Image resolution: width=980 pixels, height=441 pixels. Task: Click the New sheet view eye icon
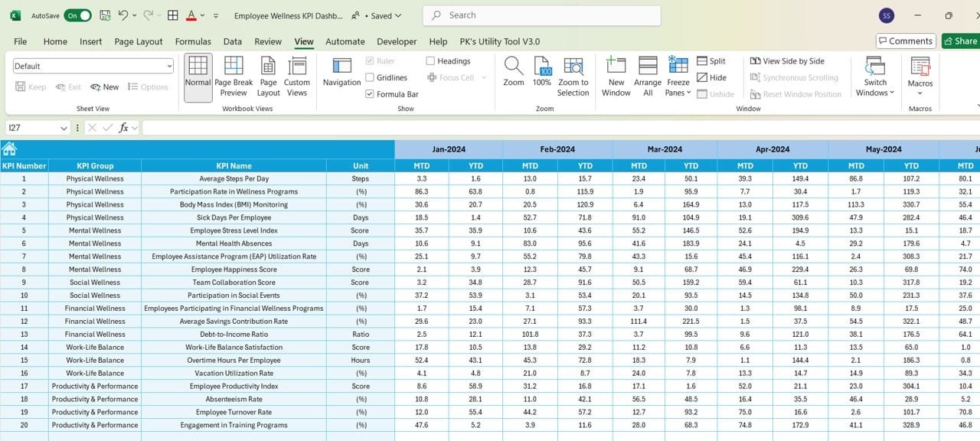coord(95,87)
